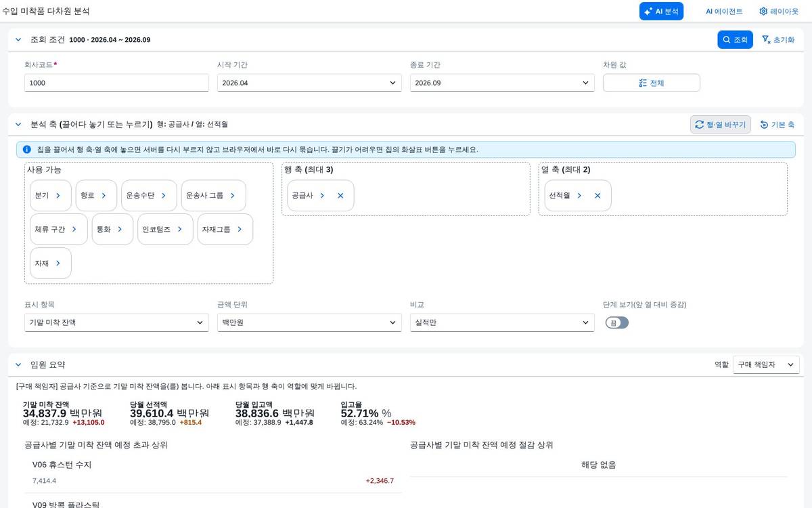This screenshot has width=812, height=508.
Task: Open the 표시 항목 dropdown
Action: (x=116, y=322)
